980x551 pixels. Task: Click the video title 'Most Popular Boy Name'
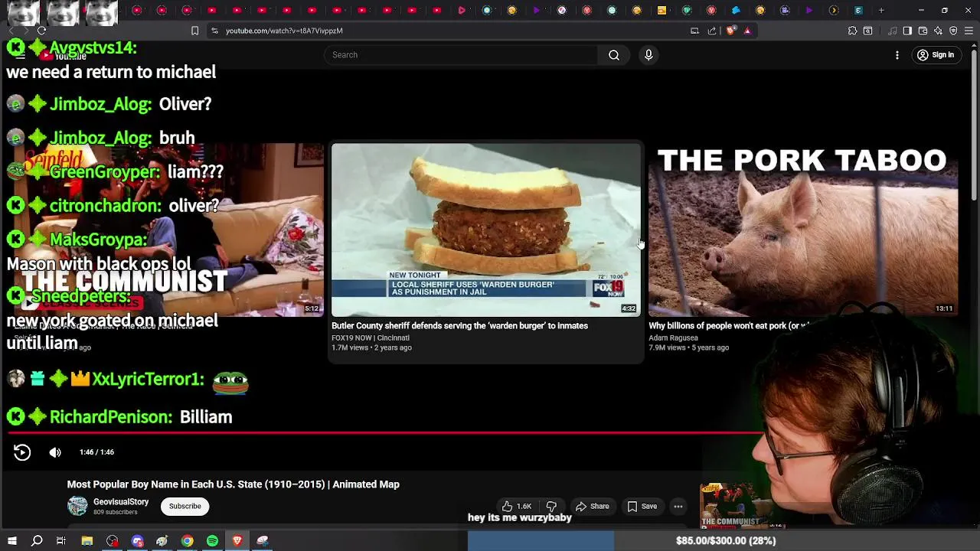coord(233,484)
